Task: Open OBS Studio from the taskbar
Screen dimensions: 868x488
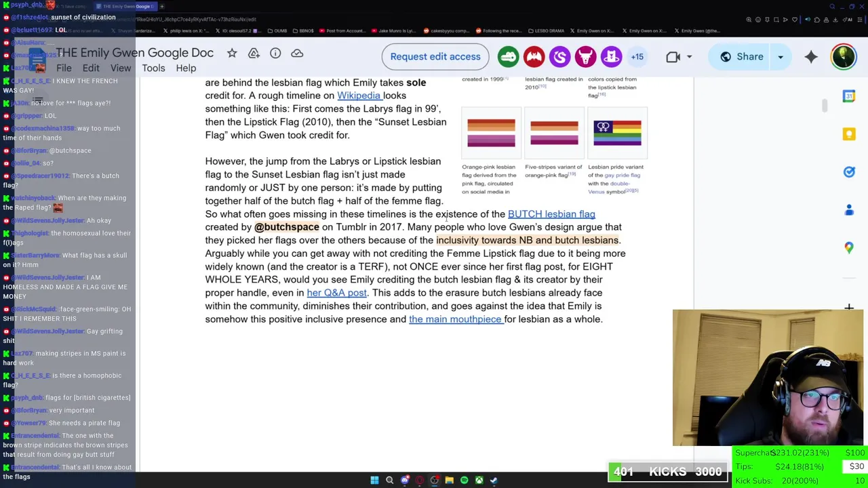Action: point(435,480)
